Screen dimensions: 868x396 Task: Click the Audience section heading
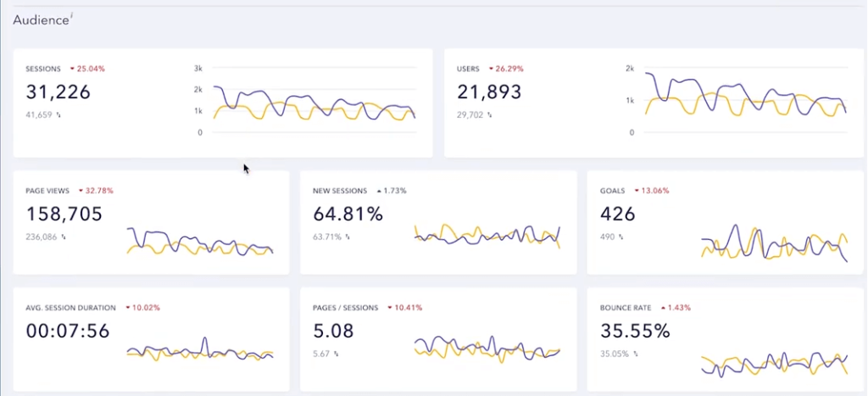[x=41, y=20]
